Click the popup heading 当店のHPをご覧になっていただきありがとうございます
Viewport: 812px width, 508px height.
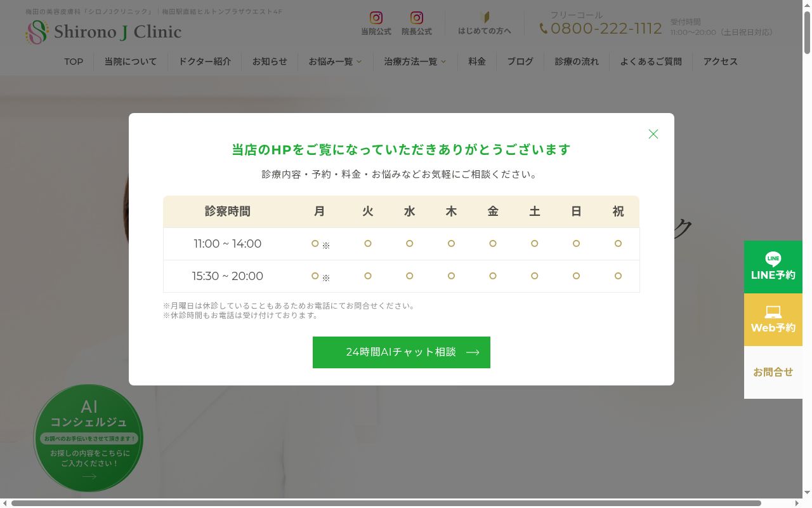(x=402, y=150)
